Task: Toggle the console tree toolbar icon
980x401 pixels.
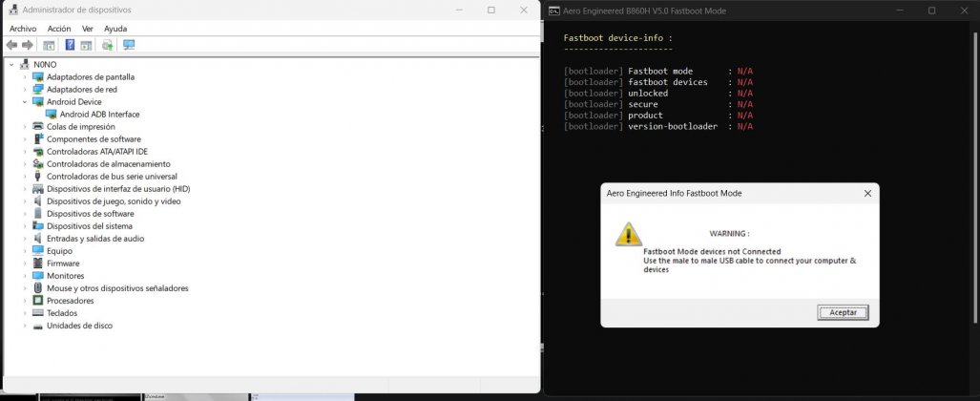Action: [49, 45]
